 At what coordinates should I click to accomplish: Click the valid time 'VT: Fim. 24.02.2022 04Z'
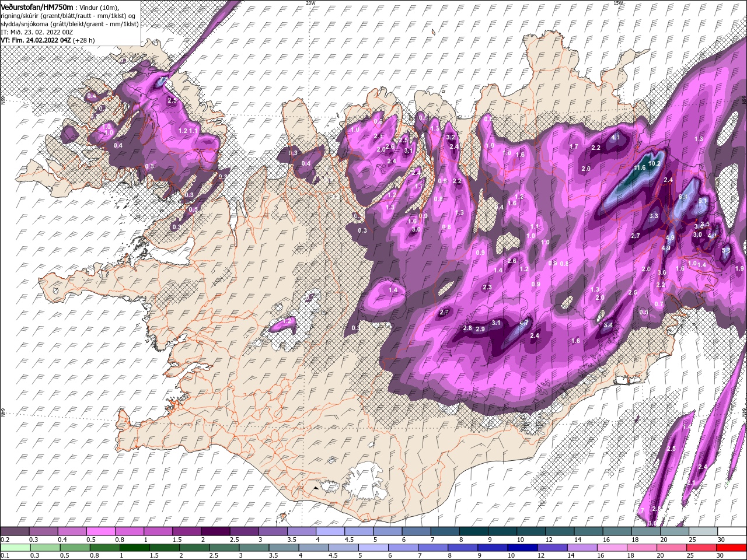coord(36,40)
